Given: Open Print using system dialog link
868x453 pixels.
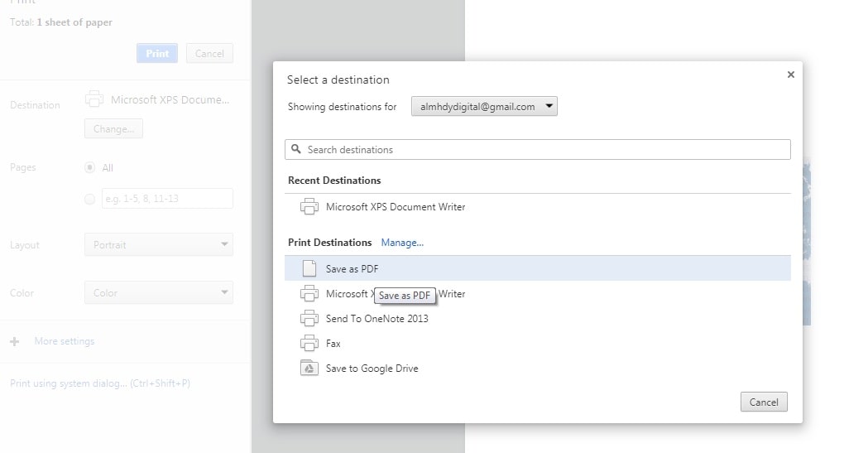Looking at the screenshot, I should pyautogui.click(x=99, y=383).
